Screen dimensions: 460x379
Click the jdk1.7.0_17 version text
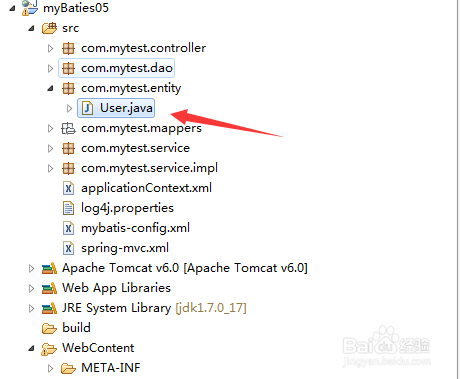click(x=211, y=308)
